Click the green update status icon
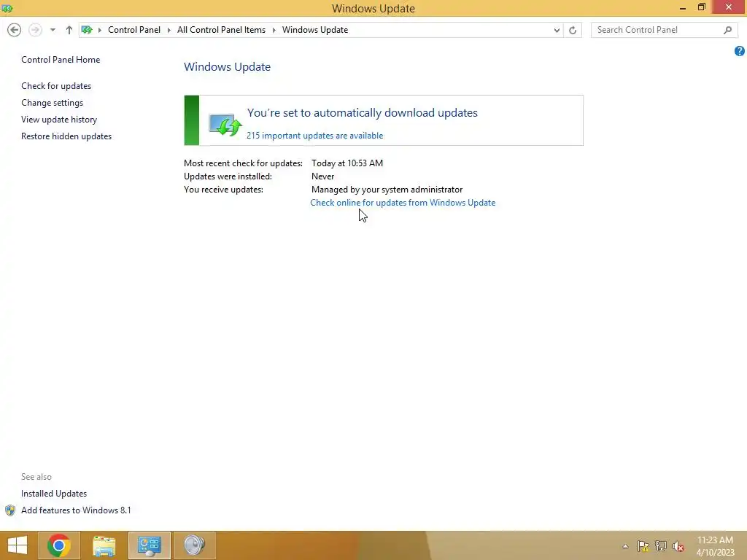747x560 pixels. click(225, 124)
